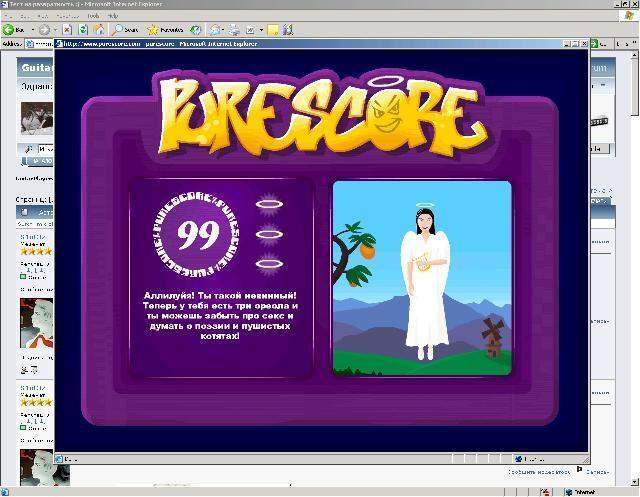
Task: Open the Help menu
Action: pyautogui.click(x=113, y=16)
